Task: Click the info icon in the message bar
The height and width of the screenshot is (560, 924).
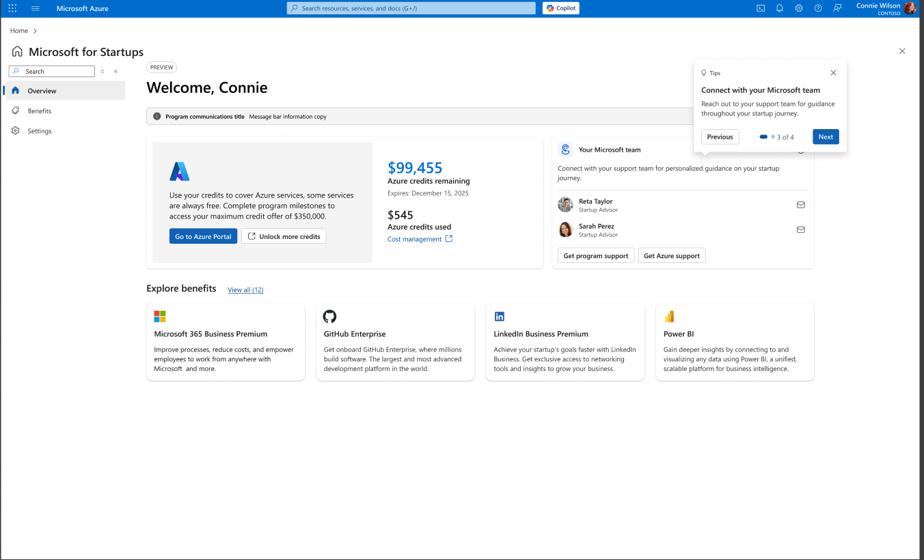Action: pyautogui.click(x=157, y=116)
